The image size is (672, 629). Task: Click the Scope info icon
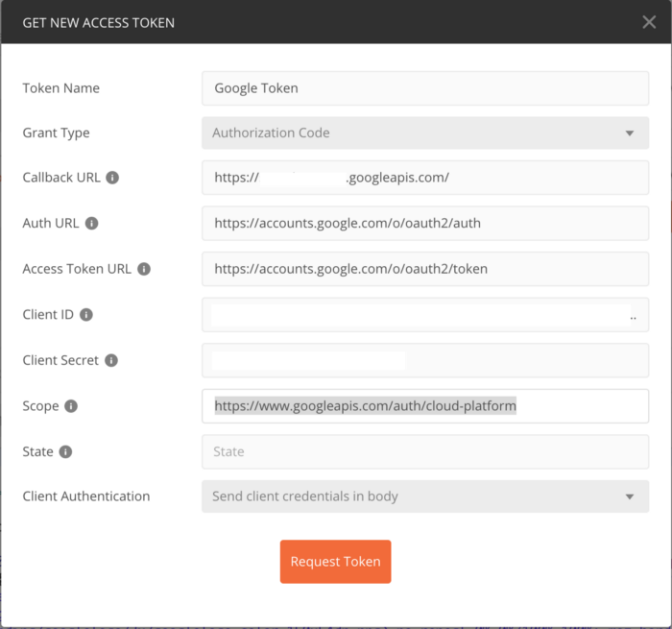71,406
